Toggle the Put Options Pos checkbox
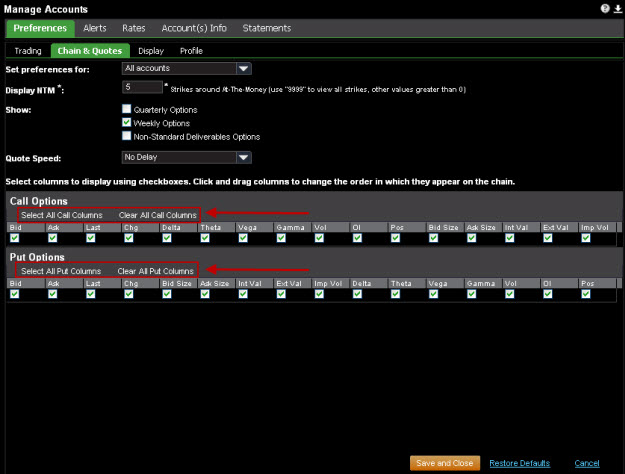625x474 pixels. coord(586,294)
